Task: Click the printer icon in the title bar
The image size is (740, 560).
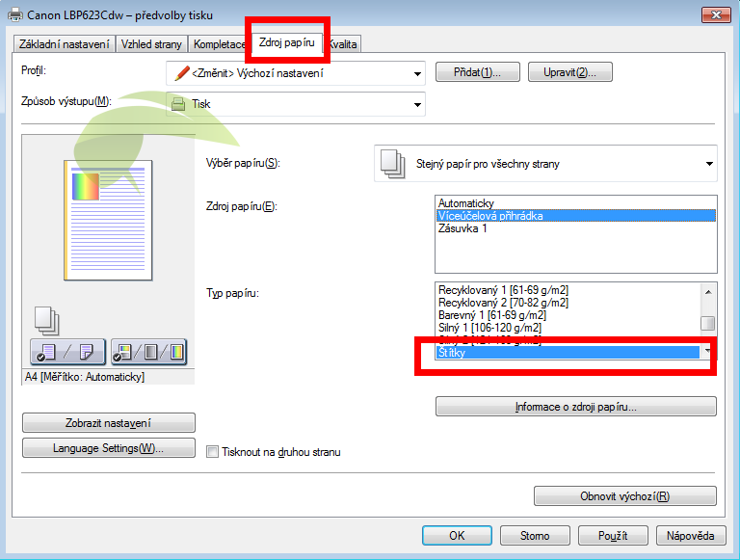Action: click(x=13, y=15)
